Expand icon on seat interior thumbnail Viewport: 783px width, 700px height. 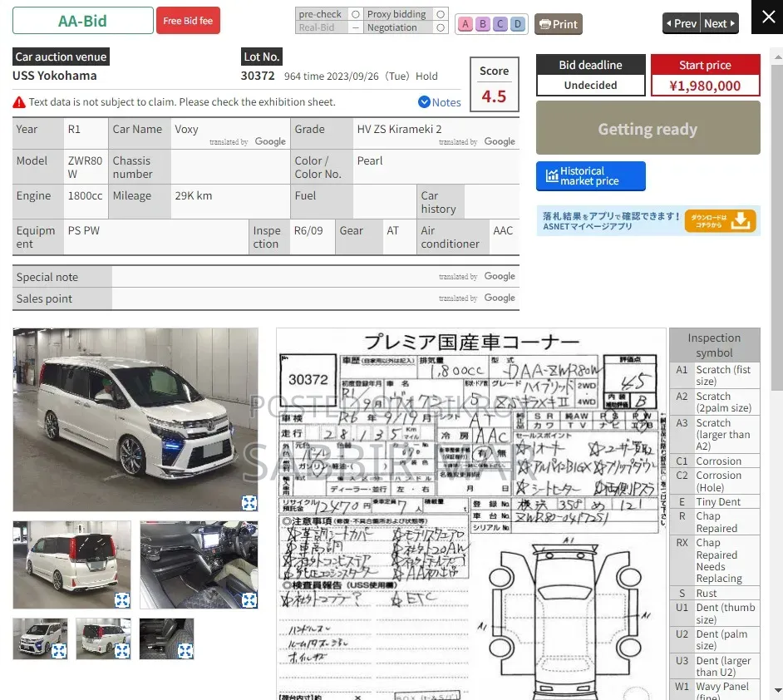(x=185, y=651)
